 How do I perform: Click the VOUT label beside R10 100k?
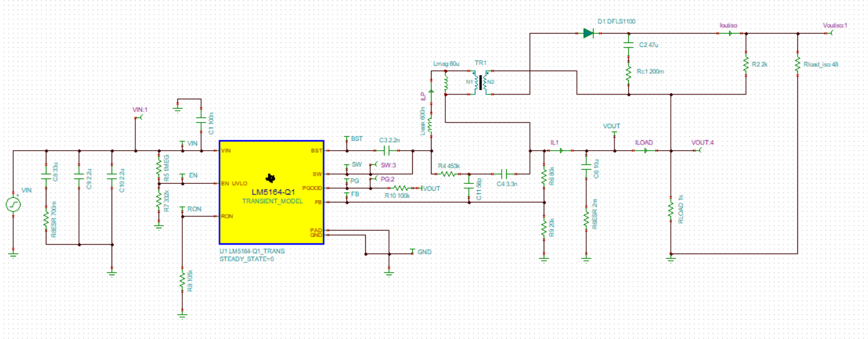(431, 188)
